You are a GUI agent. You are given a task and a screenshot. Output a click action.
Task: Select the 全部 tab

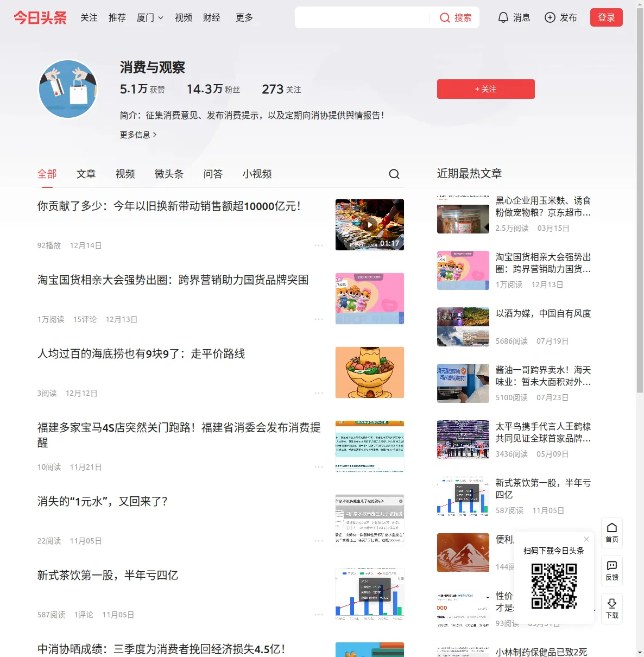pyautogui.click(x=47, y=174)
